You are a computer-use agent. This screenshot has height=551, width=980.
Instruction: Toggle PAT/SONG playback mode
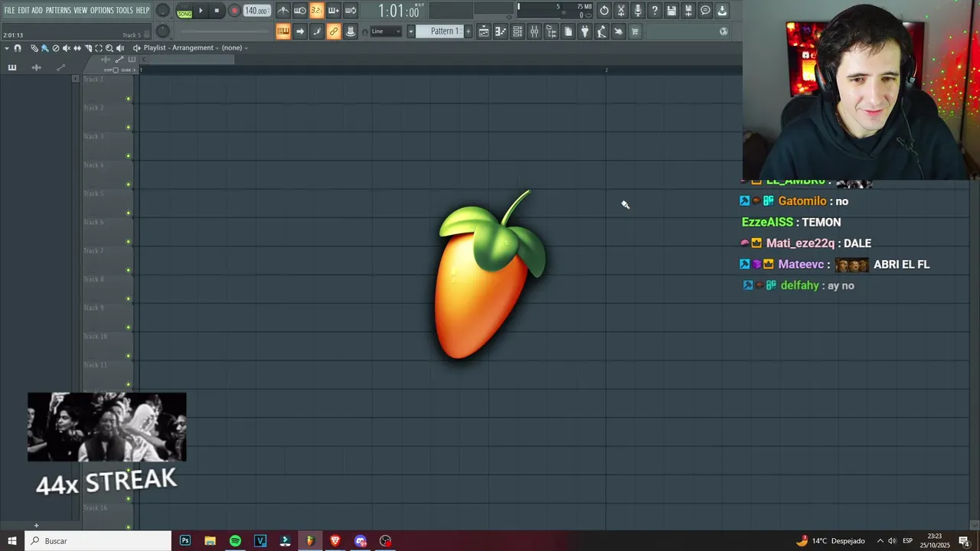pos(185,11)
